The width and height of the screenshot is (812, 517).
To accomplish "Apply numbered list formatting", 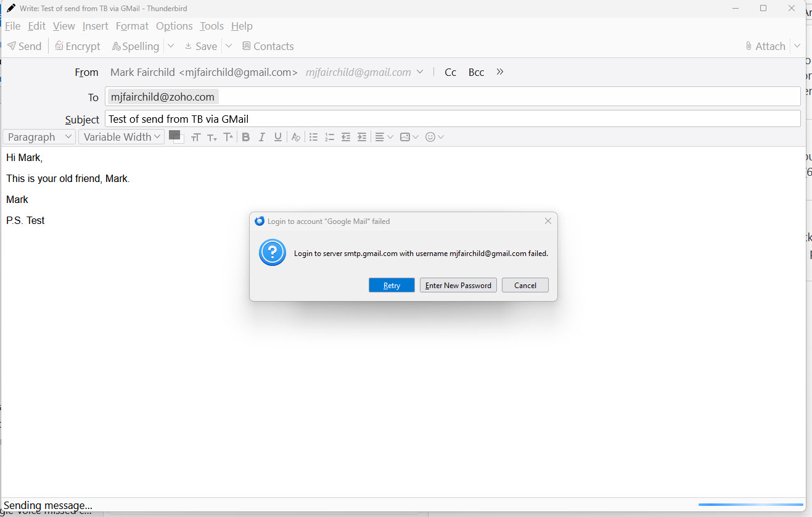I will [329, 137].
